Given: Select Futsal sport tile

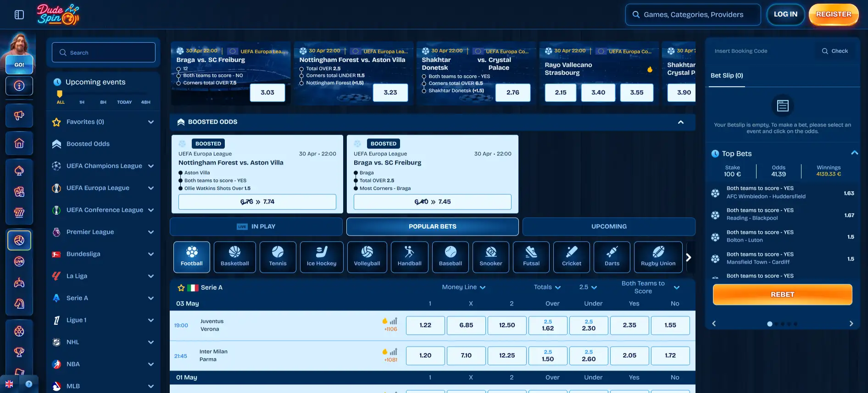Looking at the screenshot, I should (531, 257).
